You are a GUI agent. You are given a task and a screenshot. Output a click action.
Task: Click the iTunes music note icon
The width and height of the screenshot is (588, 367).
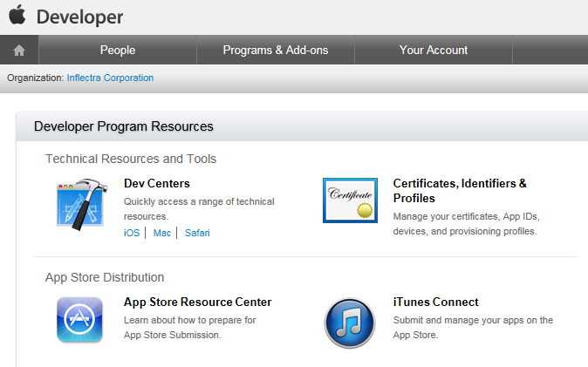click(x=350, y=323)
